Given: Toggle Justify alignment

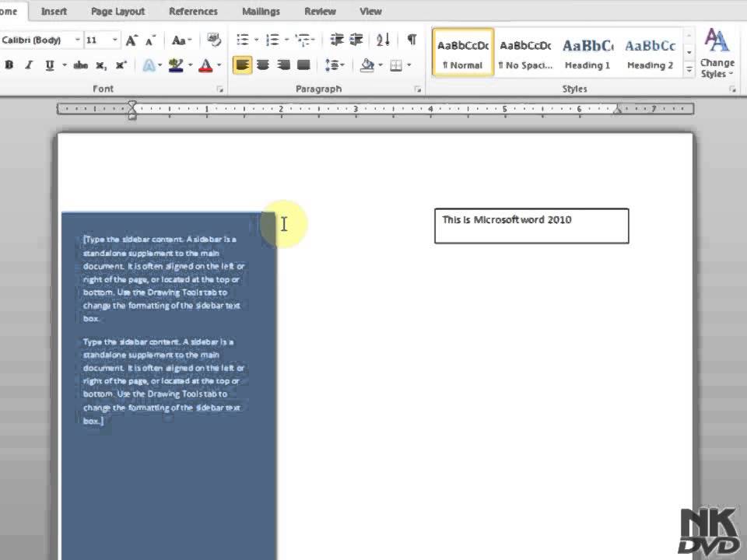Looking at the screenshot, I should (303, 65).
